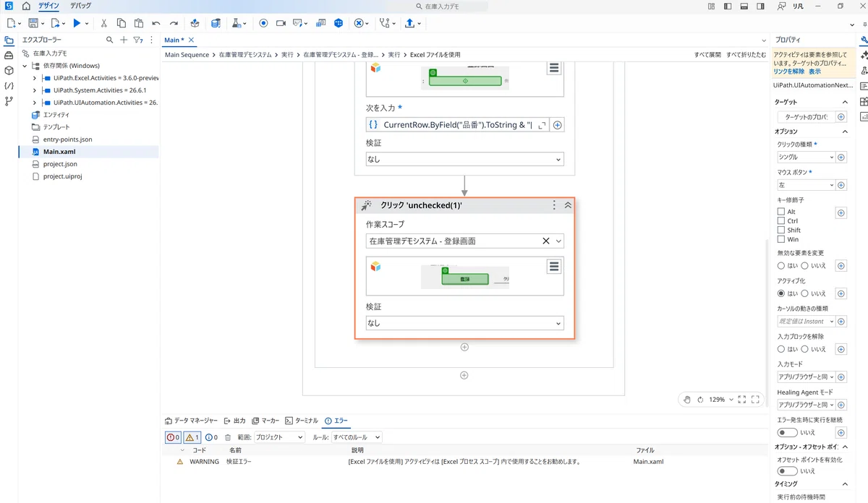868x503 pixels.
Task: Open Manage Packages box icon
Action: click(x=195, y=23)
